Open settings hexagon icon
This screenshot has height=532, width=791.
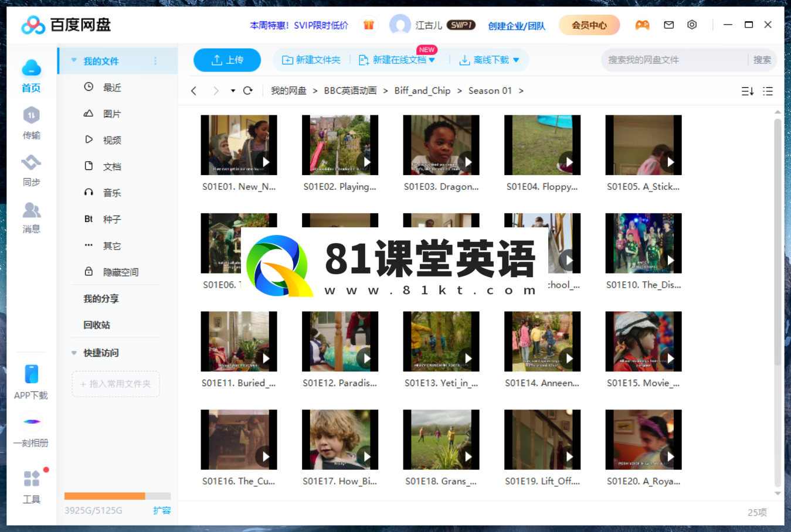692,25
